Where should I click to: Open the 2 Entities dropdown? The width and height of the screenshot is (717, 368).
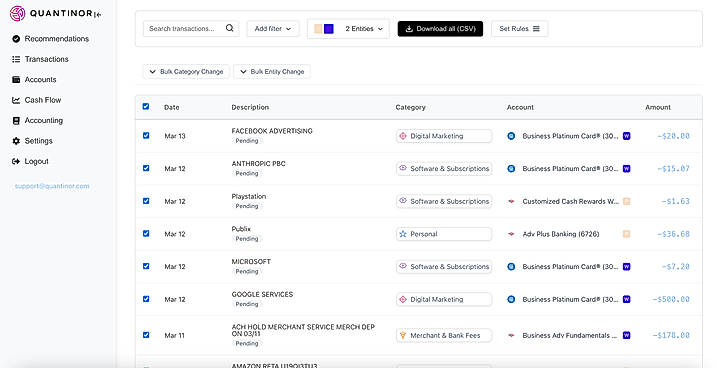pyautogui.click(x=348, y=28)
